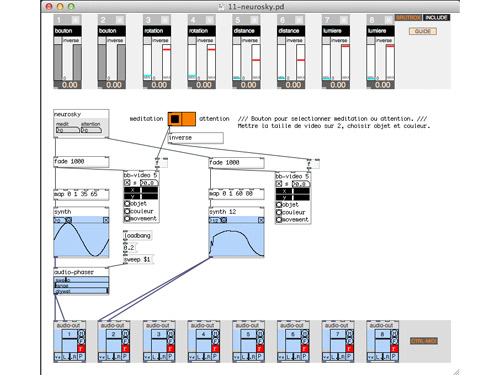This screenshot has height=375, width=500.
Task: Select the objet radio in left bb-video
Action: (x=127, y=203)
